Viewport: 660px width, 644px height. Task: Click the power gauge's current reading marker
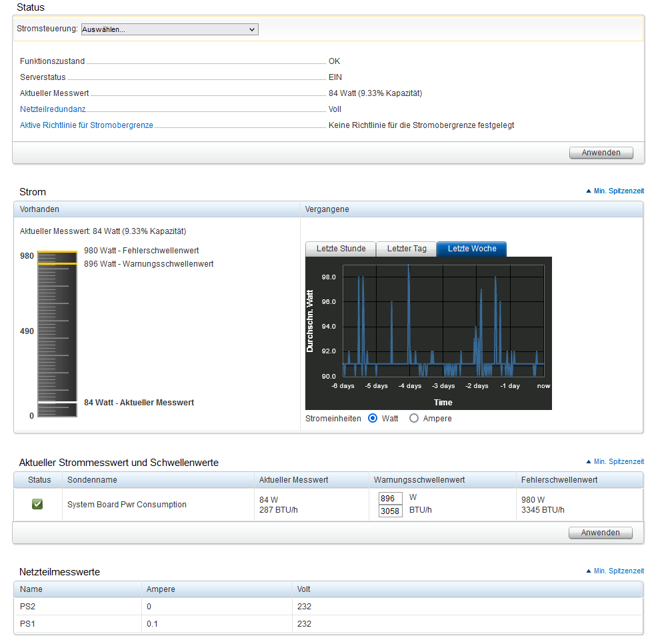(x=57, y=403)
